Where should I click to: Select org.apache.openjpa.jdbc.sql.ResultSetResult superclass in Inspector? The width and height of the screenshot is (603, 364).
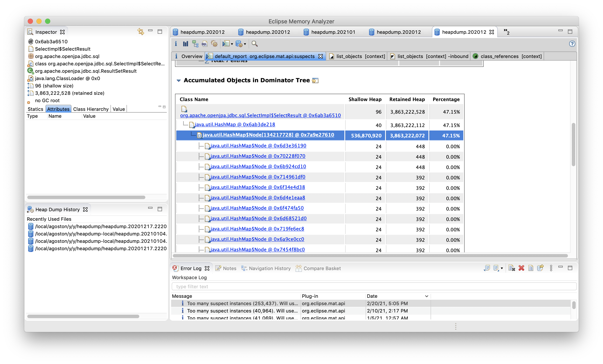click(86, 71)
